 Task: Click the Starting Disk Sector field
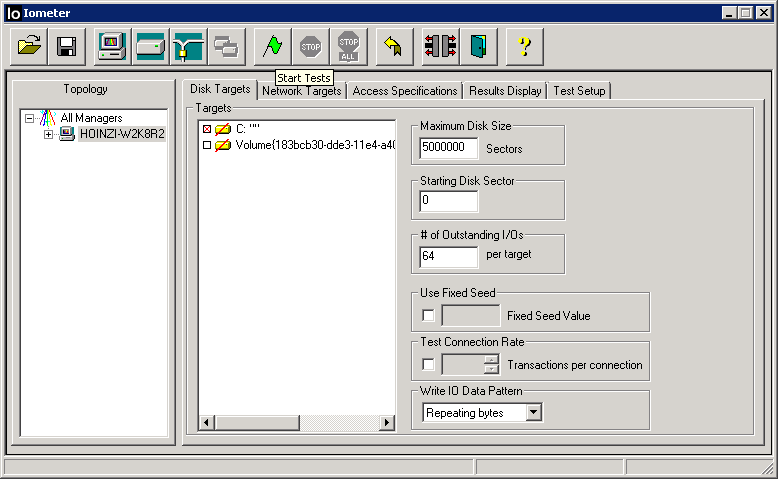[449, 201]
